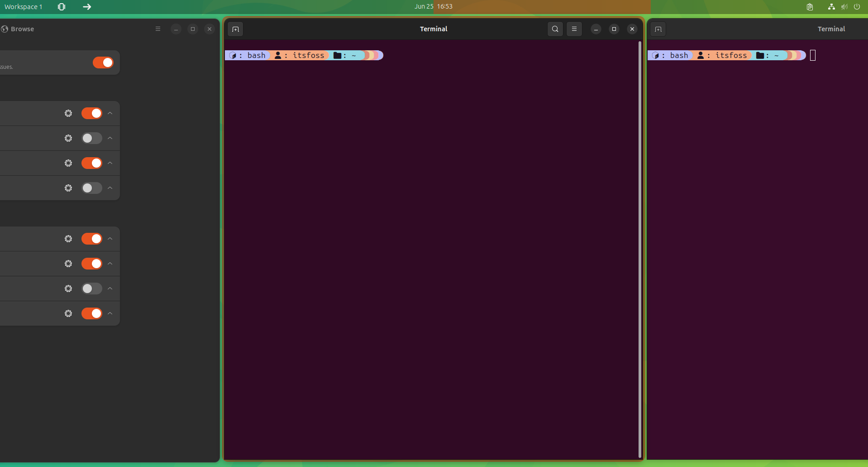The width and height of the screenshot is (868, 467).
Task: Collapse first lower-group extension row chevron
Action: [110, 239]
